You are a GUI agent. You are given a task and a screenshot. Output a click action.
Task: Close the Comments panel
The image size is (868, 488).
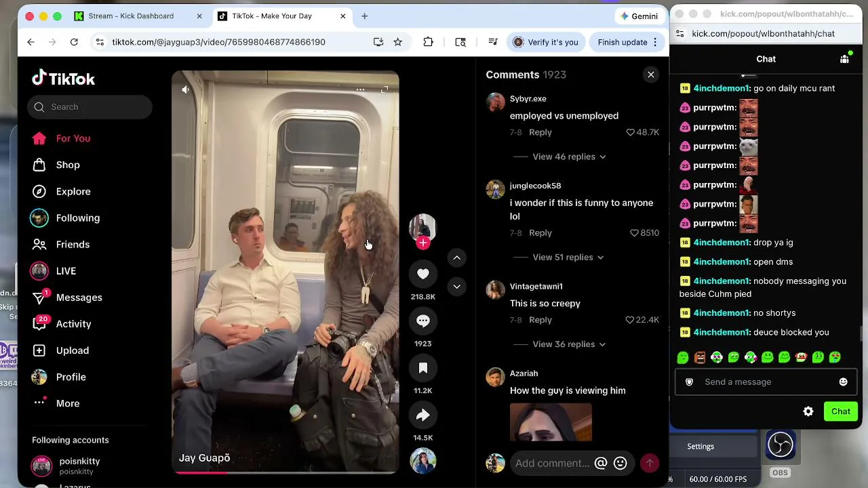[x=651, y=75]
